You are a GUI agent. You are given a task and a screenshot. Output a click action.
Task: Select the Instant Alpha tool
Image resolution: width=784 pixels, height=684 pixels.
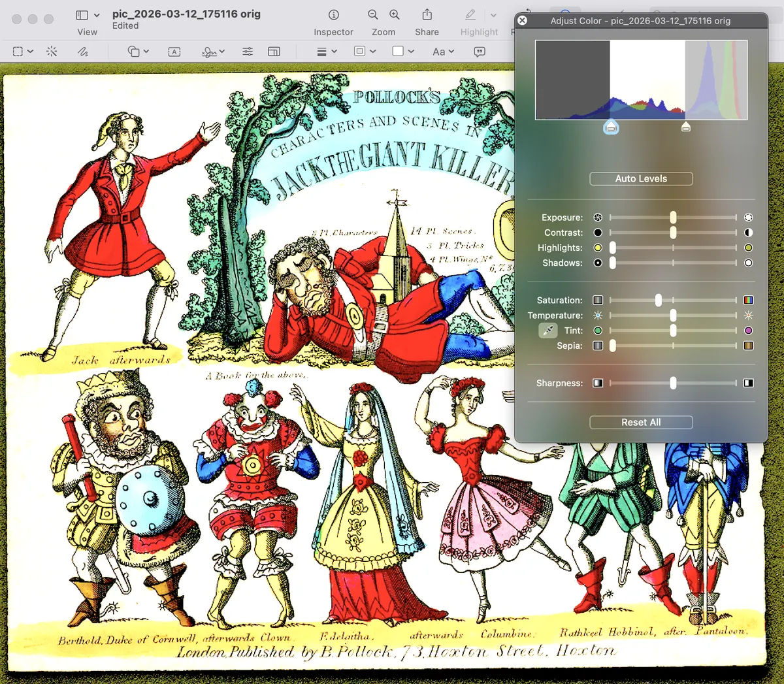tap(52, 51)
